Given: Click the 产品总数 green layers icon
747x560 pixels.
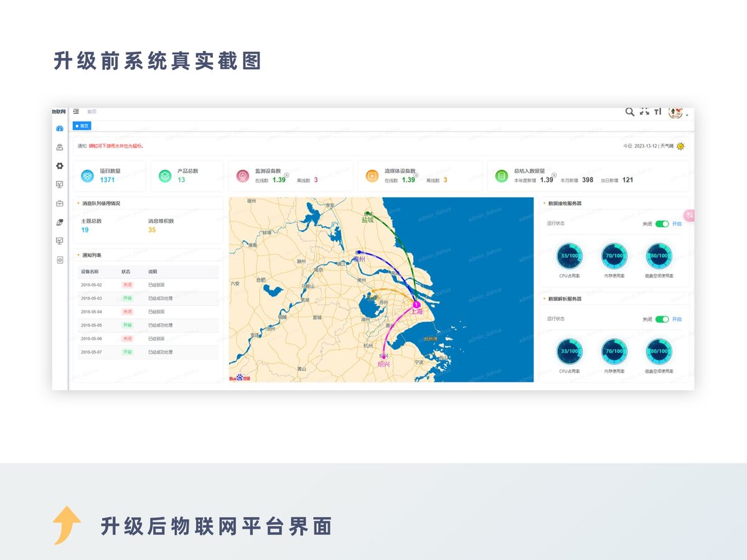Looking at the screenshot, I should 165,176.
